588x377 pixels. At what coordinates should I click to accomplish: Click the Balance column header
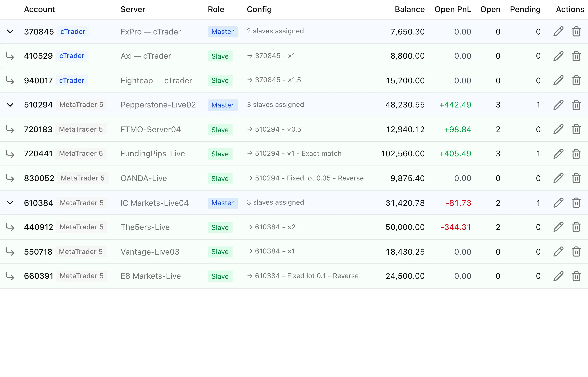pyautogui.click(x=410, y=9)
